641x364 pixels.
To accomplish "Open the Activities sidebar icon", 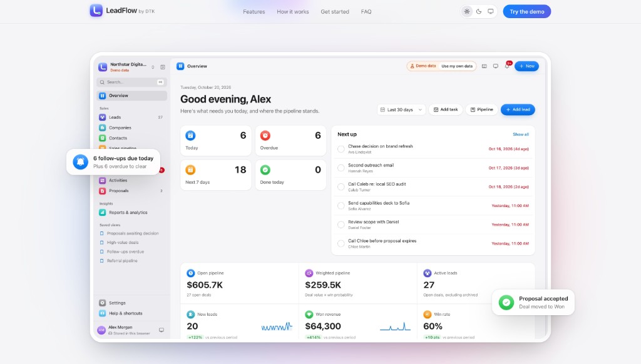I will pyautogui.click(x=103, y=180).
